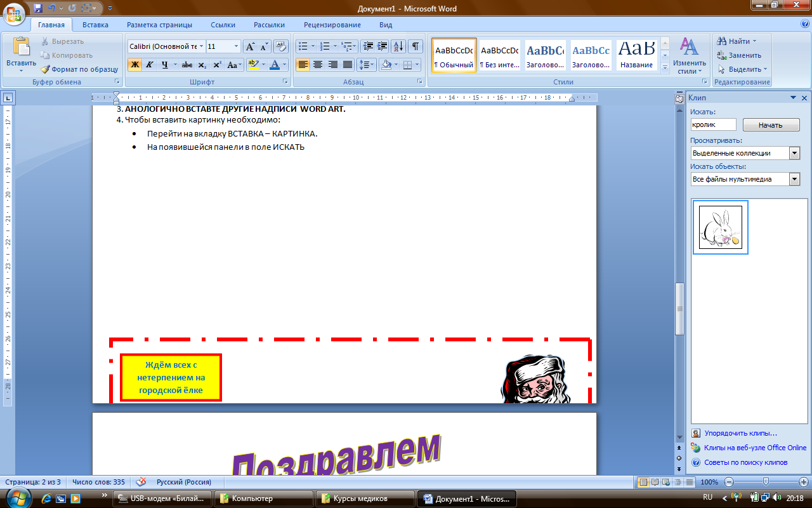The height and width of the screenshot is (508, 812).
Task: Align text left
Action: [303, 65]
